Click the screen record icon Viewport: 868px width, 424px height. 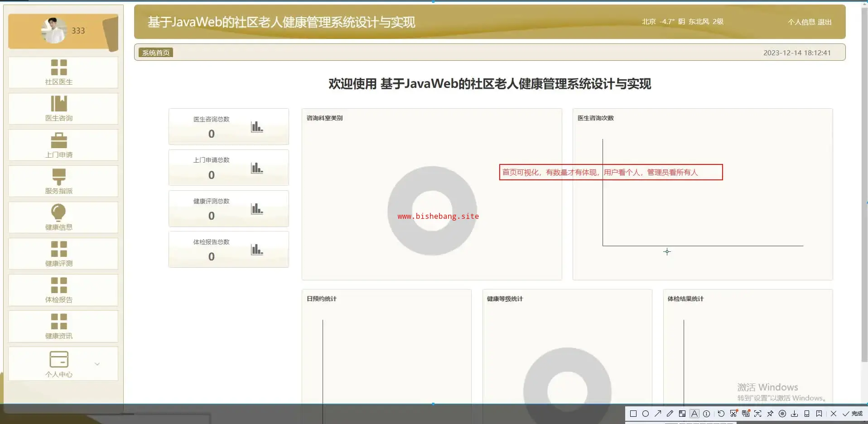782,414
